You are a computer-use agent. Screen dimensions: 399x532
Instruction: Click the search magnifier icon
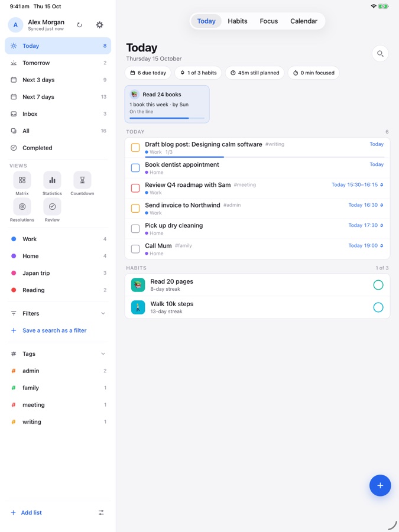380,54
